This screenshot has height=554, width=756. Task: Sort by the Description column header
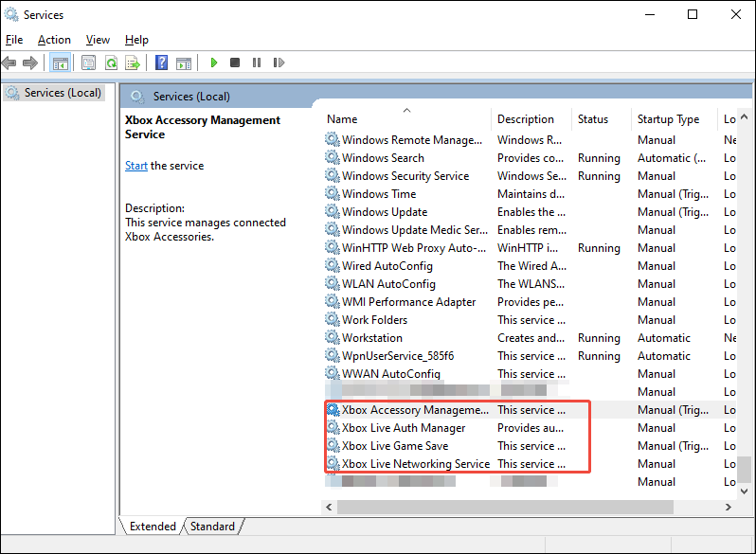click(x=531, y=119)
